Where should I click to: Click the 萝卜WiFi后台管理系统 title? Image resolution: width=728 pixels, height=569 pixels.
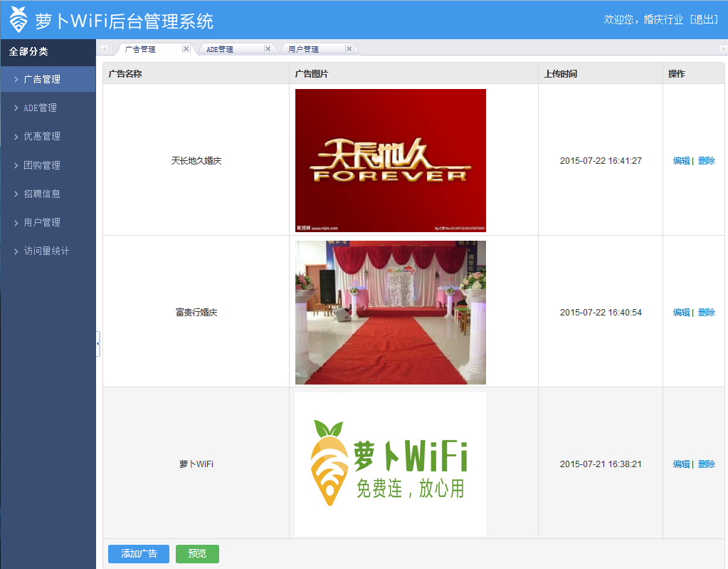coord(124,21)
